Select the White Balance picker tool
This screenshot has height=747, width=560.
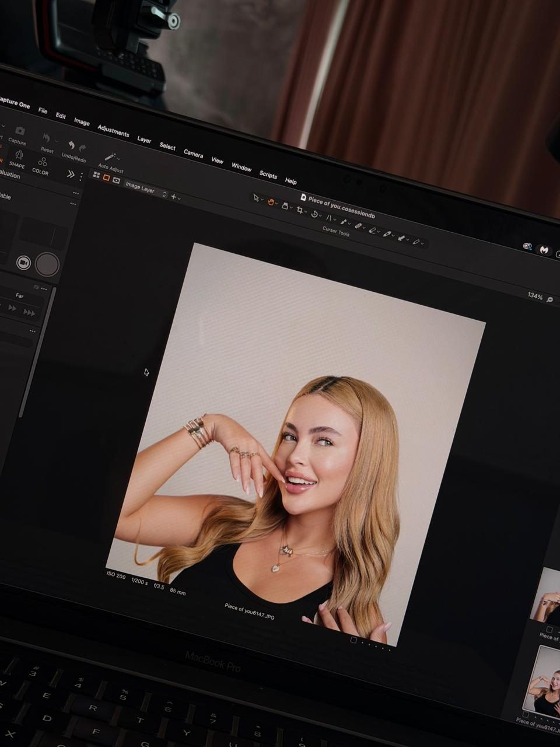click(x=386, y=233)
